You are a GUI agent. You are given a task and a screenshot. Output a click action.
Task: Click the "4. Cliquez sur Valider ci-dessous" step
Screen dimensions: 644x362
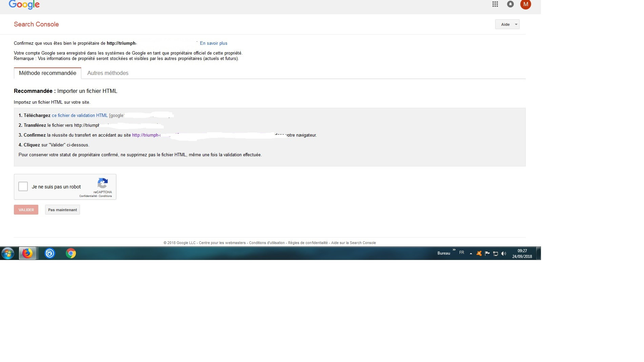point(54,145)
